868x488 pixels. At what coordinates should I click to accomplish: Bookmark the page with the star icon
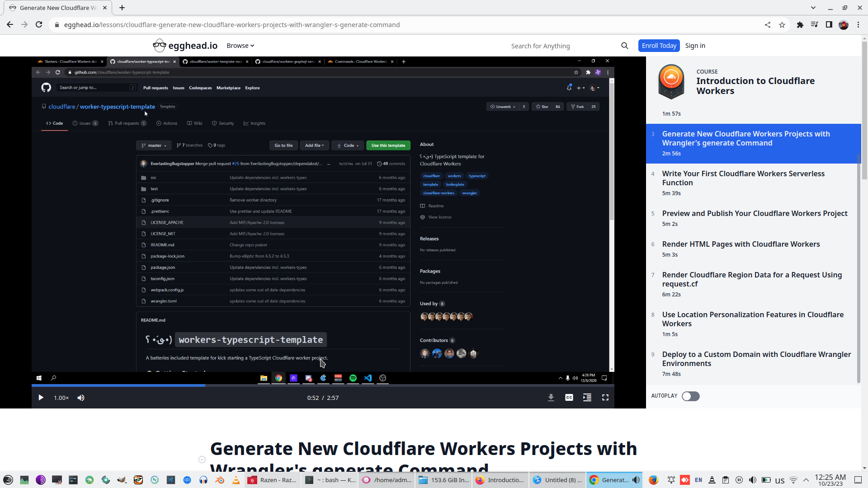(782, 25)
